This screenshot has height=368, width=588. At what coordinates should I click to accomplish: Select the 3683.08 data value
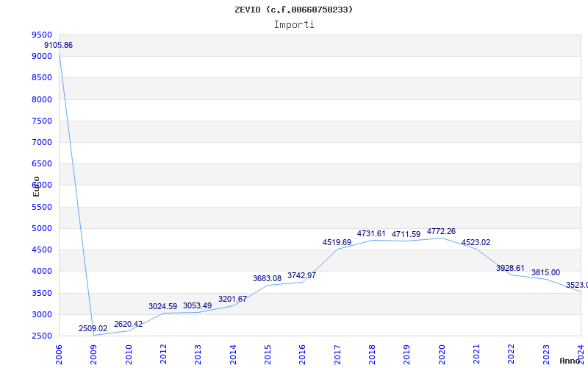[x=267, y=279]
